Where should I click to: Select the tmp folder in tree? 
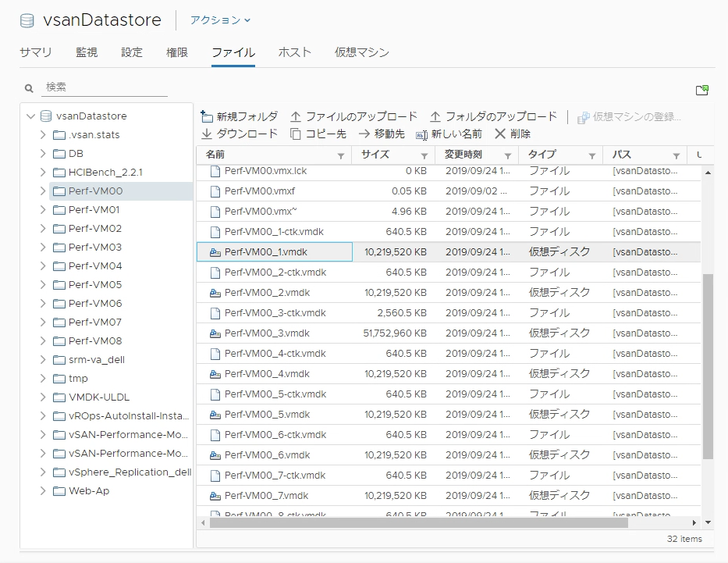77,379
